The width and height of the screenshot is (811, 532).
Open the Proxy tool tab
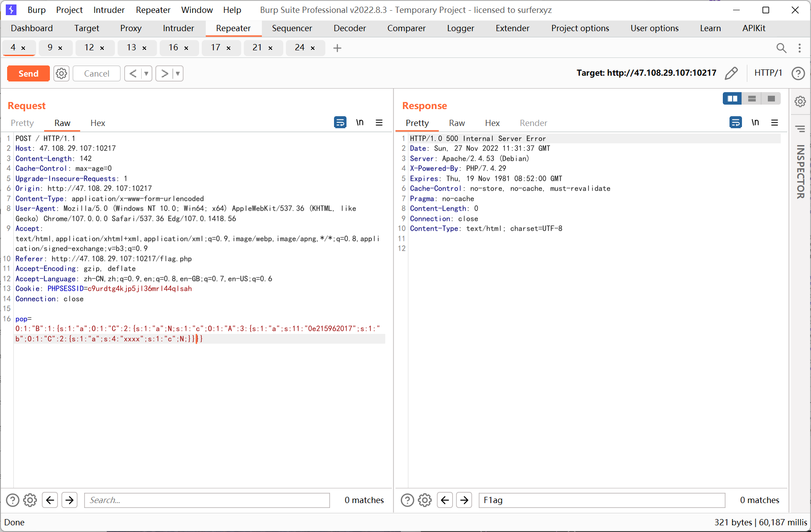131,28
